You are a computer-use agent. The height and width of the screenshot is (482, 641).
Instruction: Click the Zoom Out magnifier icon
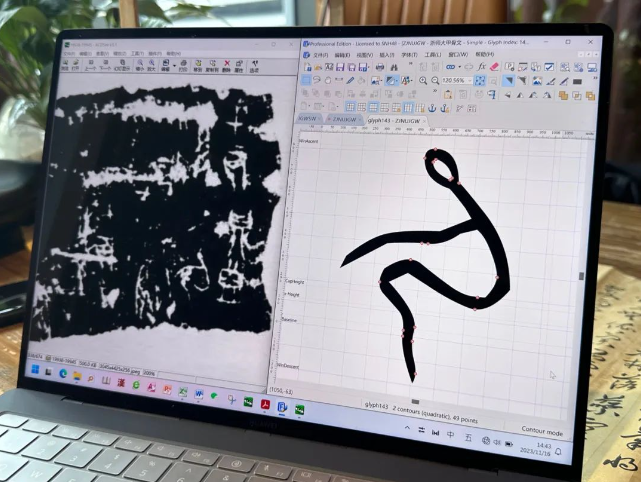point(435,81)
